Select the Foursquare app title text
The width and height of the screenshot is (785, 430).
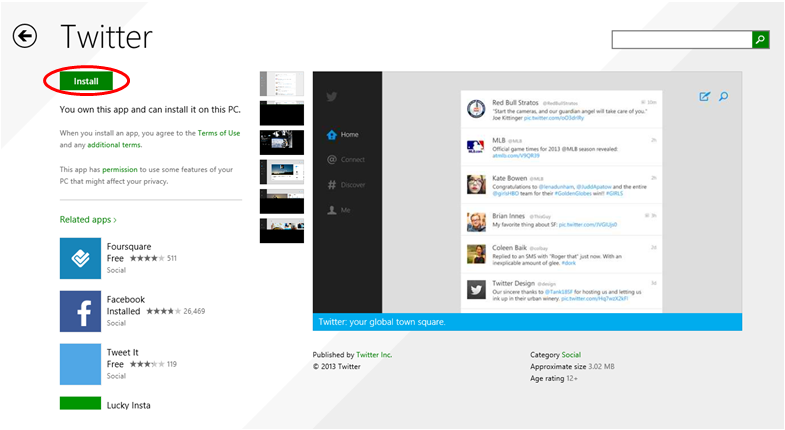129,247
